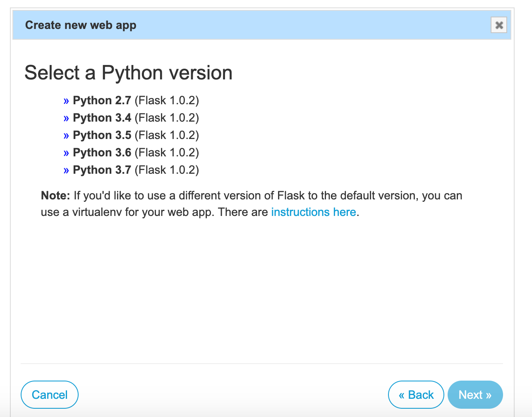This screenshot has width=532, height=417.
Task: Click the chevron beside Python 3.5
Action: 66,135
